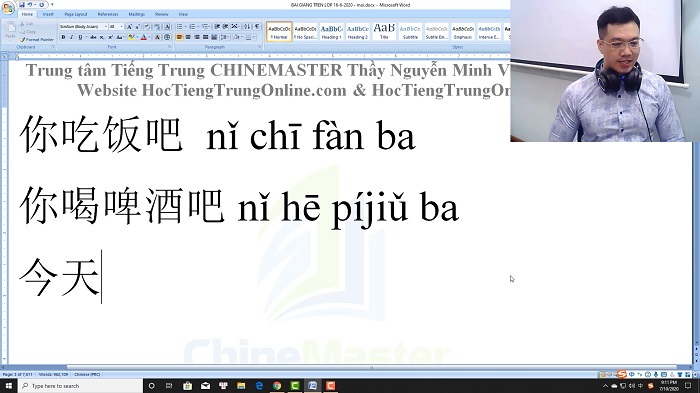Open the Line Spacing dropdown
700x393 pixels.
pos(225,37)
